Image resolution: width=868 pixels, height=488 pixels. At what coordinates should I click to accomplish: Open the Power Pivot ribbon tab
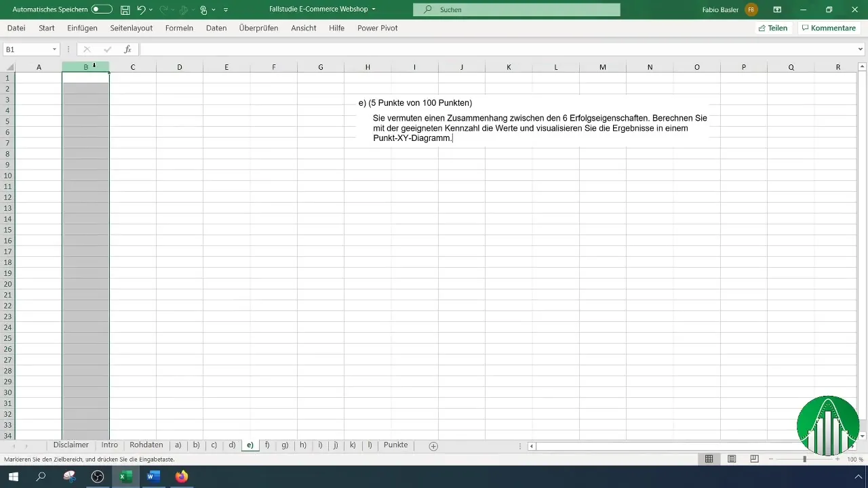point(378,28)
